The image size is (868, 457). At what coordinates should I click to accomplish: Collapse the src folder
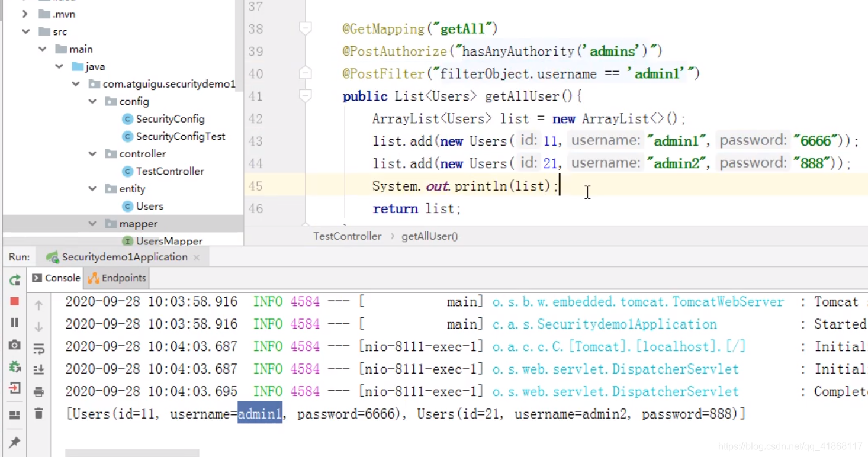click(x=26, y=31)
